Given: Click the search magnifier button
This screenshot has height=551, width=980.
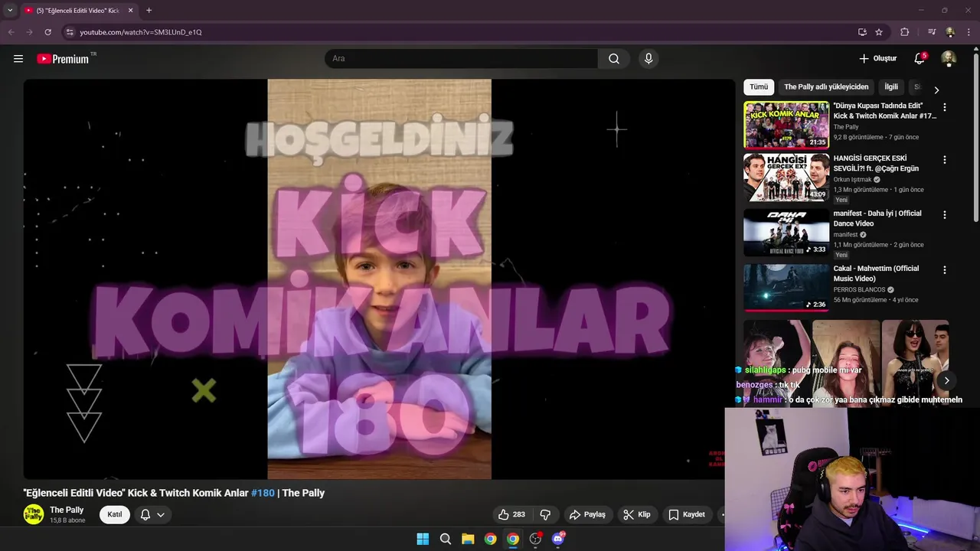Looking at the screenshot, I should 614,58.
